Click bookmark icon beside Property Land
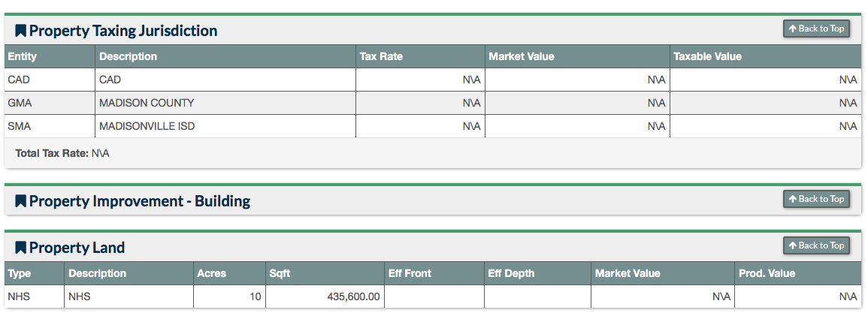This screenshot has width=868, height=319. (20, 247)
